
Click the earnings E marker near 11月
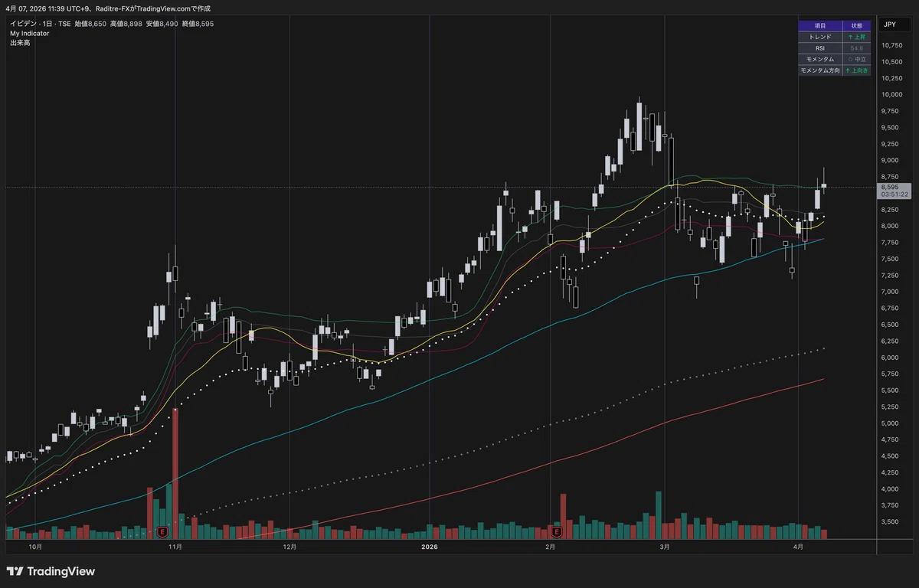pyautogui.click(x=162, y=531)
